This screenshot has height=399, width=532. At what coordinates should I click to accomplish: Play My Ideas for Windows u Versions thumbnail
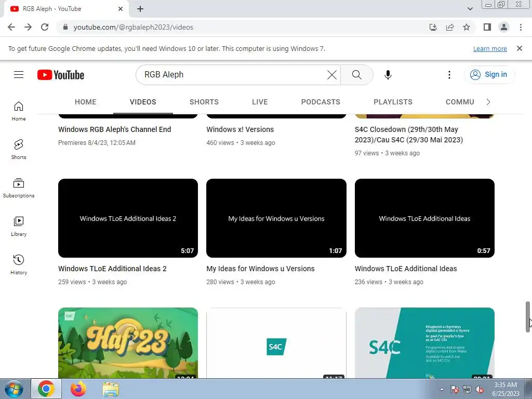click(276, 218)
